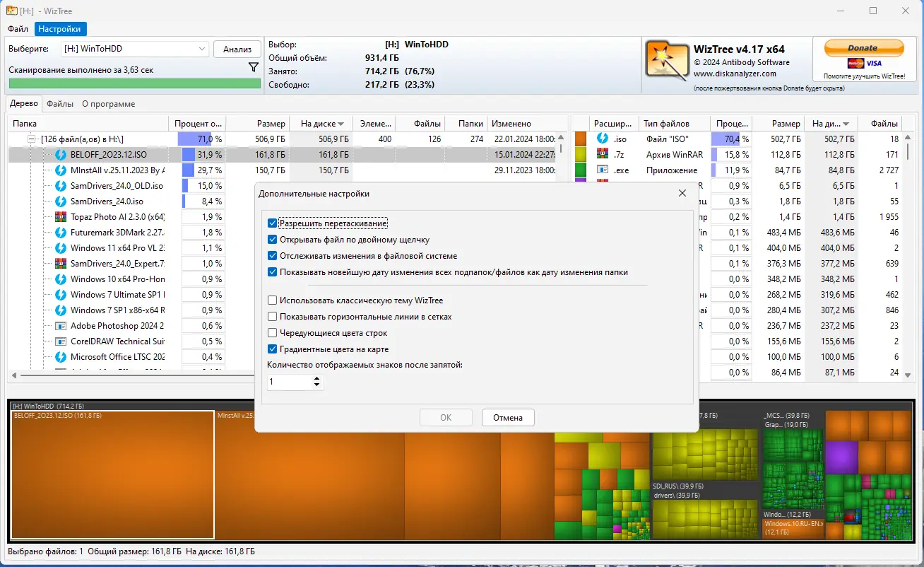924x567 pixels.
Task: Open the '[H:] WinToHDD' drive dropdown
Action: coord(134,49)
